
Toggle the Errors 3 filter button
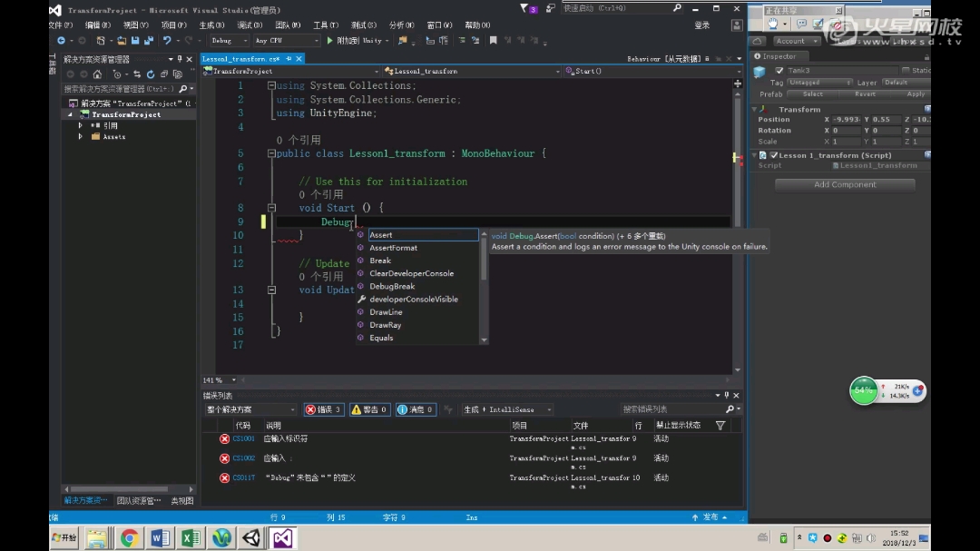[324, 409]
